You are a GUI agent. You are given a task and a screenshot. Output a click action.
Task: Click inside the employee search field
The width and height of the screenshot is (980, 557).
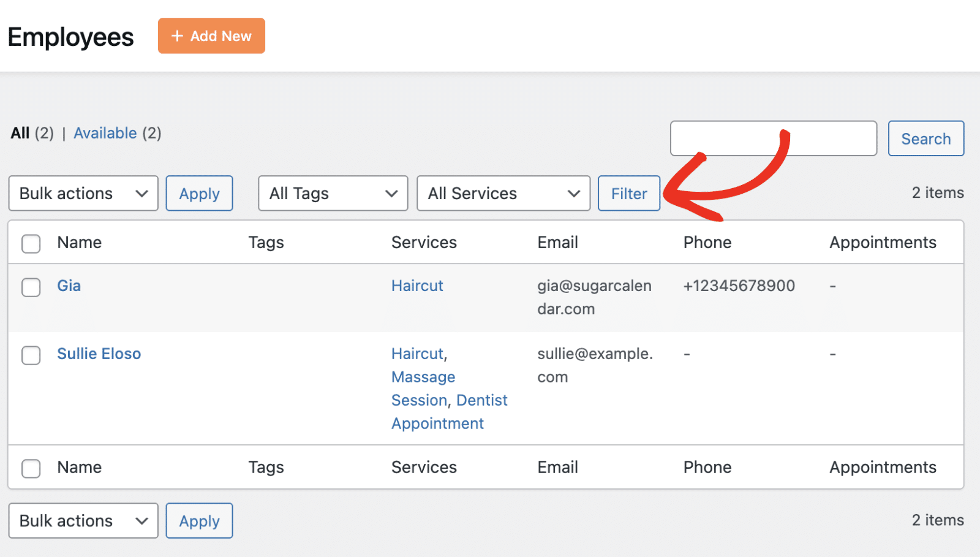click(773, 138)
